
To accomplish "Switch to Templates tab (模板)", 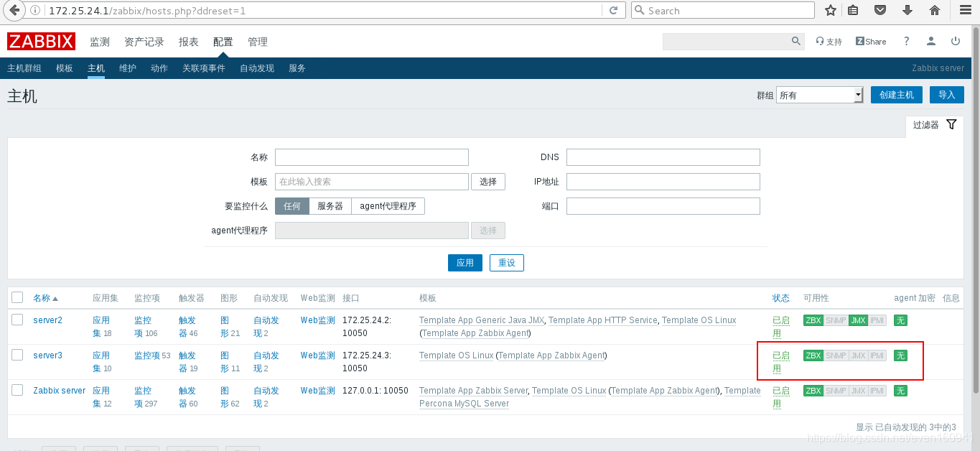I will [x=65, y=68].
